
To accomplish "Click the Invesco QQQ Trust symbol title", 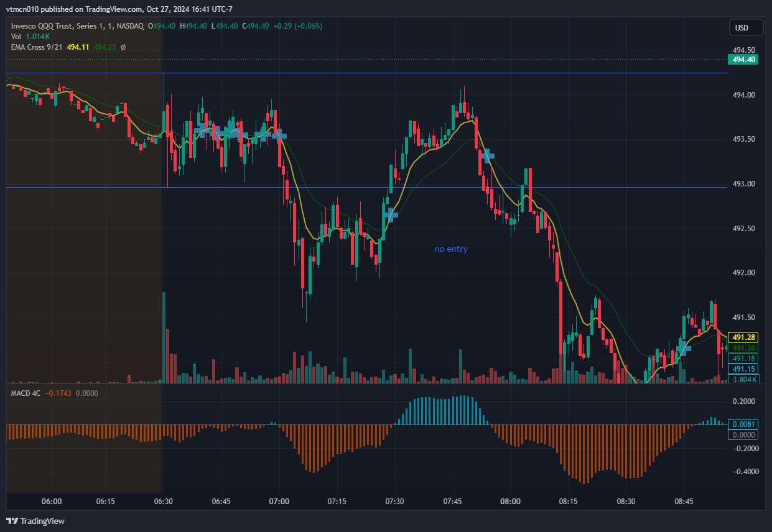I will point(78,25).
